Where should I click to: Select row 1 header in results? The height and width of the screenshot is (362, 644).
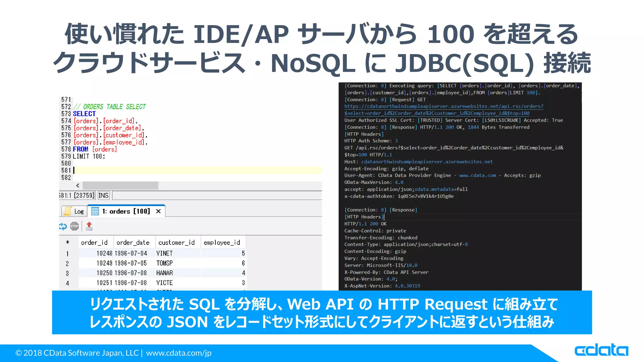67,253
